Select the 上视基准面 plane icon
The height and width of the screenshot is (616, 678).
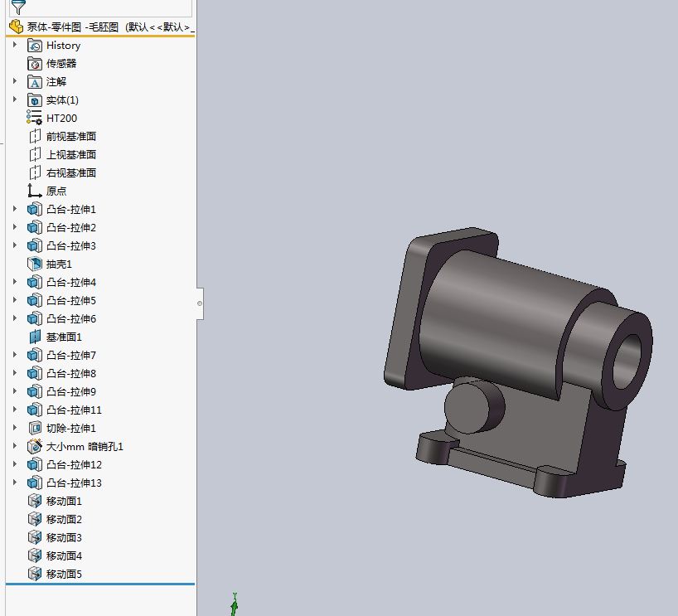point(35,154)
